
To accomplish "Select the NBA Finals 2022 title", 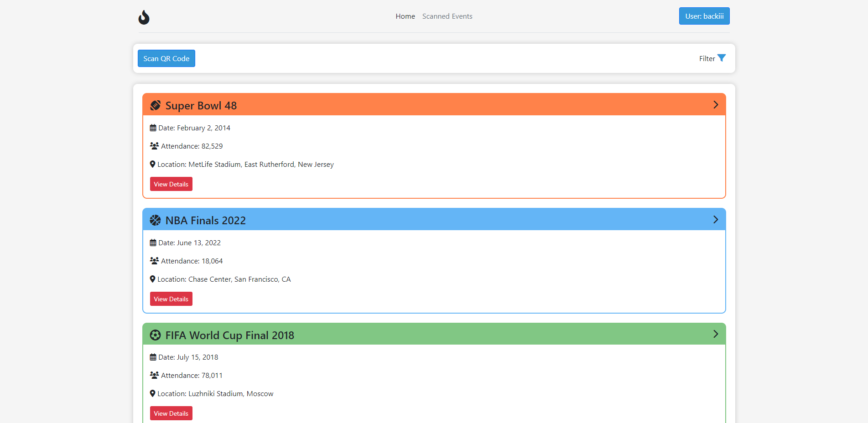I will point(205,220).
